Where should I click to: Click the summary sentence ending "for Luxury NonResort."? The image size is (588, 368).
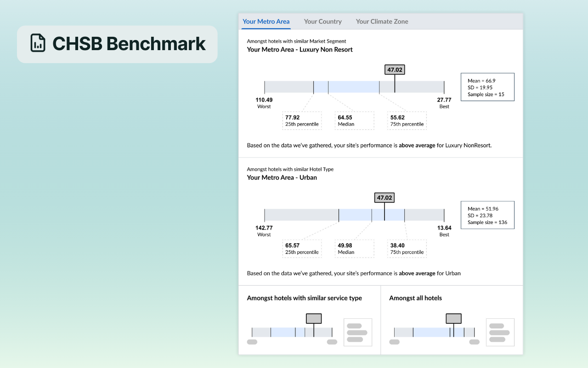[369, 145]
